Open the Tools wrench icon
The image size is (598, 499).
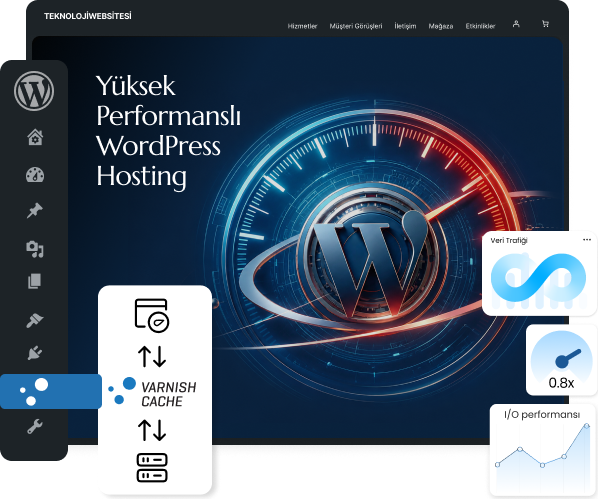pos(35,427)
